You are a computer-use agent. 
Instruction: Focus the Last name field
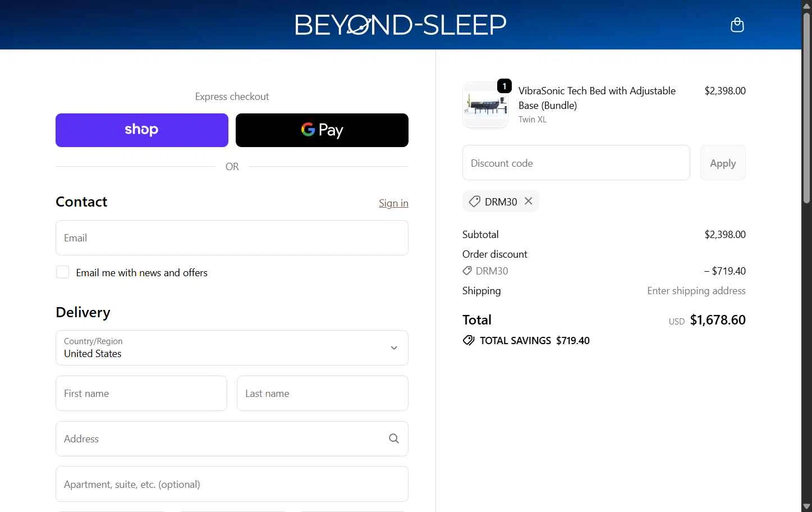click(323, 394)
